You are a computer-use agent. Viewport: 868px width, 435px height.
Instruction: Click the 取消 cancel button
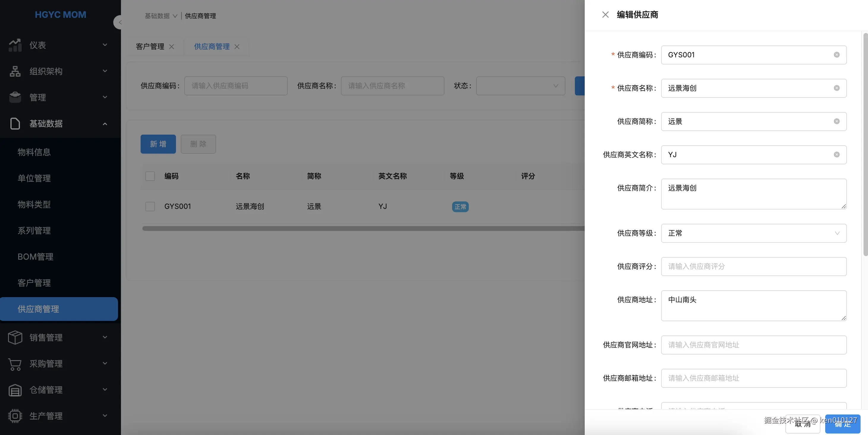(803, 424)
